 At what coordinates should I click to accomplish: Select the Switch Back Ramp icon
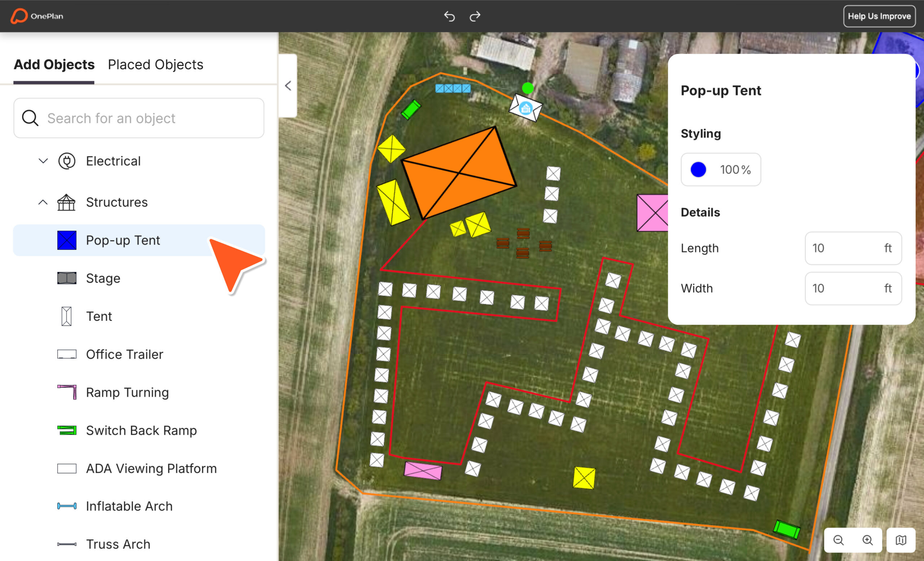[67, 430]
